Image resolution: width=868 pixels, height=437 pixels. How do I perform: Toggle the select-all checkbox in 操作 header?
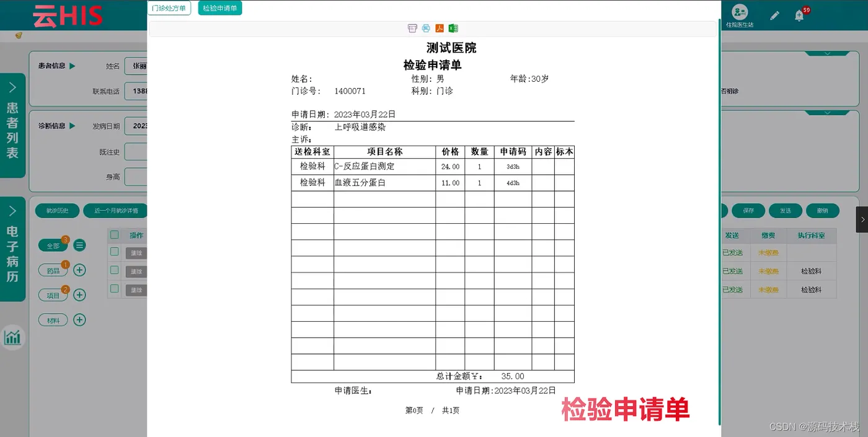click(114, 235)
